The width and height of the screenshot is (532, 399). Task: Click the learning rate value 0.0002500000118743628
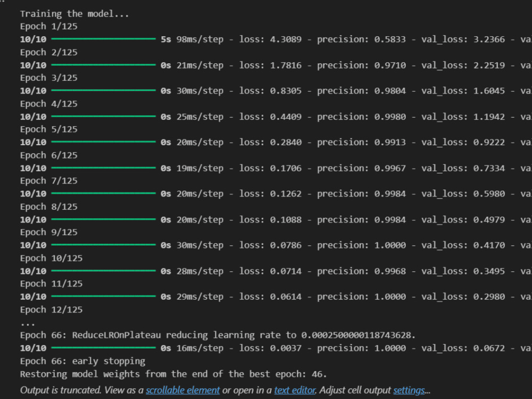(x=356, y=335)
